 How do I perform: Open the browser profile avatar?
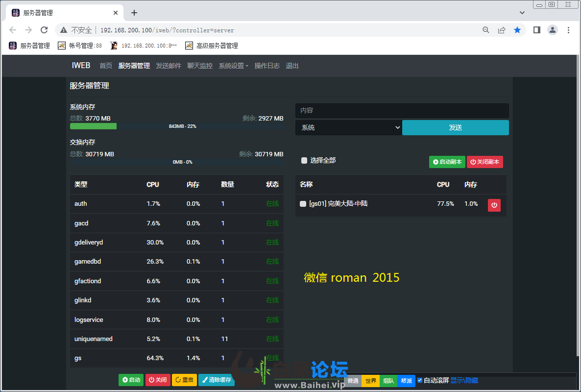553,30
